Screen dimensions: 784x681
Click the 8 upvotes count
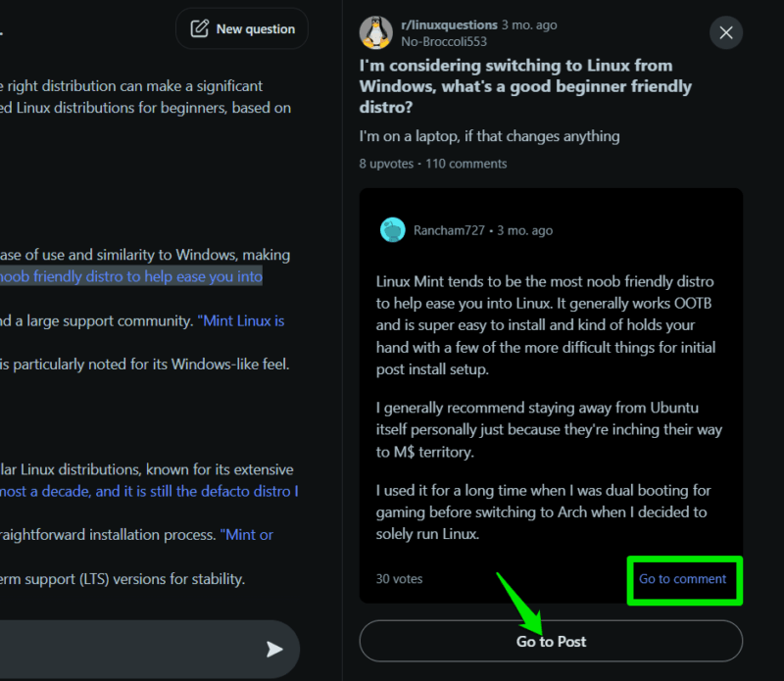386,164
